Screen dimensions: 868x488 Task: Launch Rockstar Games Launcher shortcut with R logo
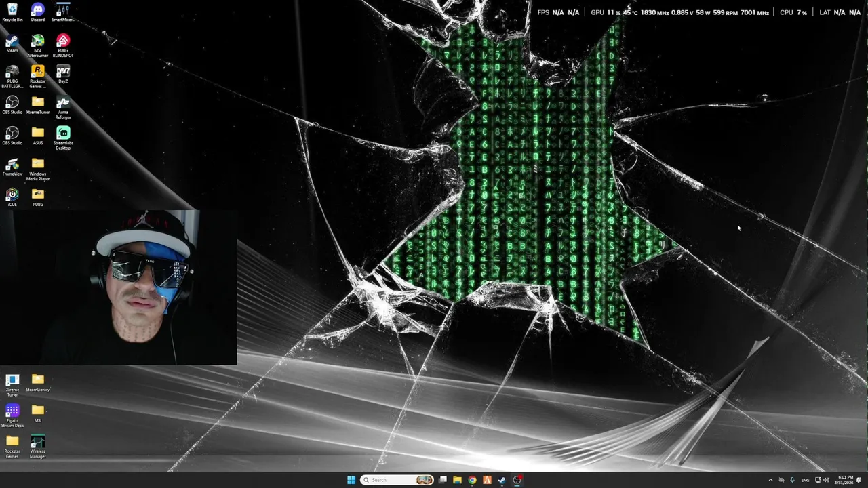pos(38,77)
